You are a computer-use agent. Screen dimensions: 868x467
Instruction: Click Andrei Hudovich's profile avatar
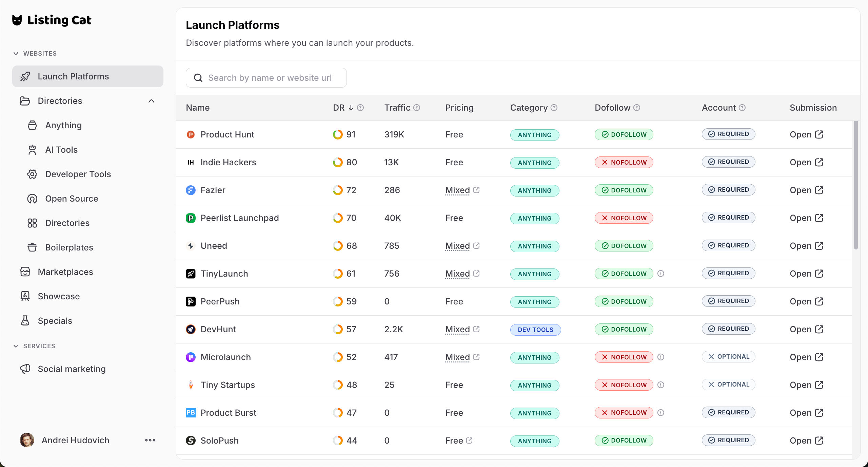pos(27,440)
